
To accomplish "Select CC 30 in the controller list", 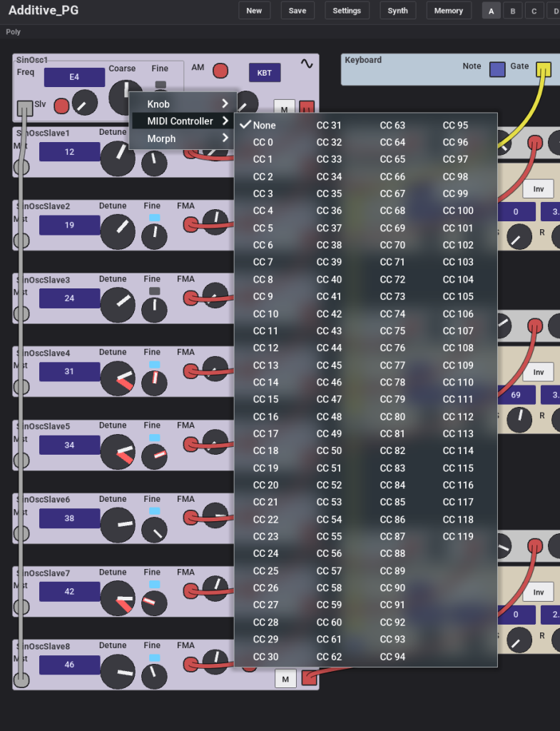I will click(265, 657).
